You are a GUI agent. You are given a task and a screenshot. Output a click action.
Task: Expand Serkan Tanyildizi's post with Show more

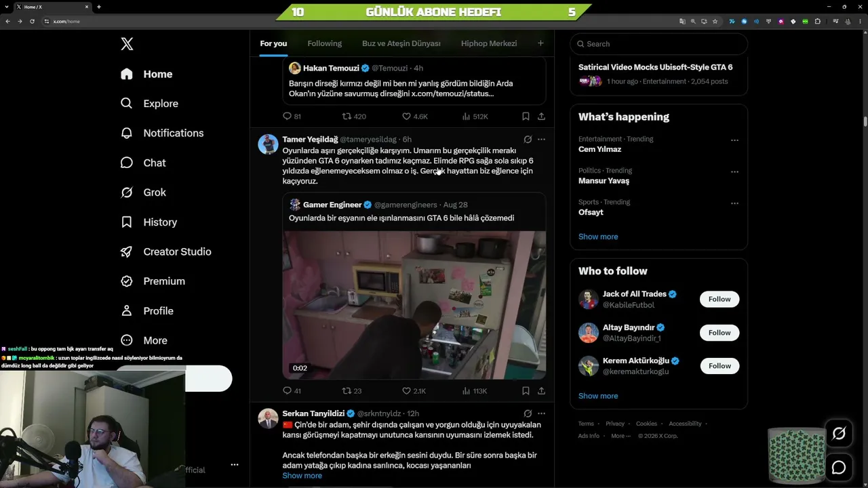coord(302,476)
